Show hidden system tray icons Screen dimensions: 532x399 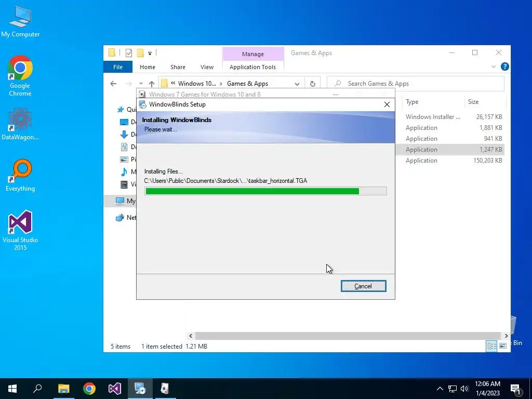[x=440, y=389]
